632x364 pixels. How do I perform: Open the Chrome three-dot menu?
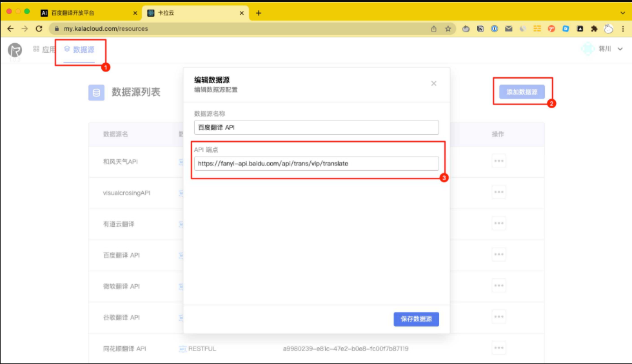pyautogui.click(x=623, y=28)
